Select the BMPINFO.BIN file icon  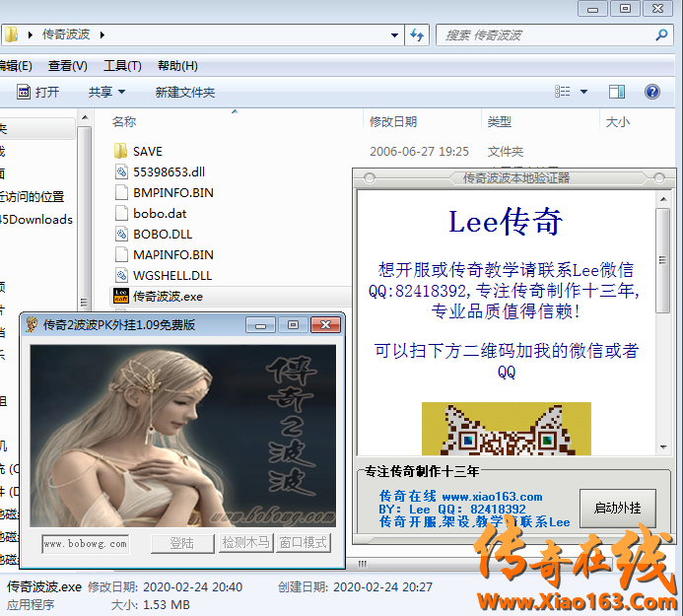[121, 192]
